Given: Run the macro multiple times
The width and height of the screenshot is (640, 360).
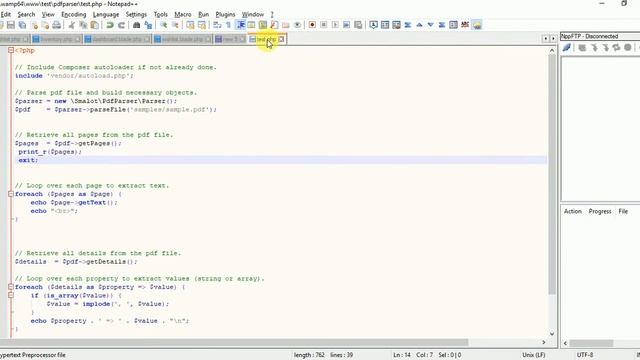Looking at the screenshot, I should [347, 25].
